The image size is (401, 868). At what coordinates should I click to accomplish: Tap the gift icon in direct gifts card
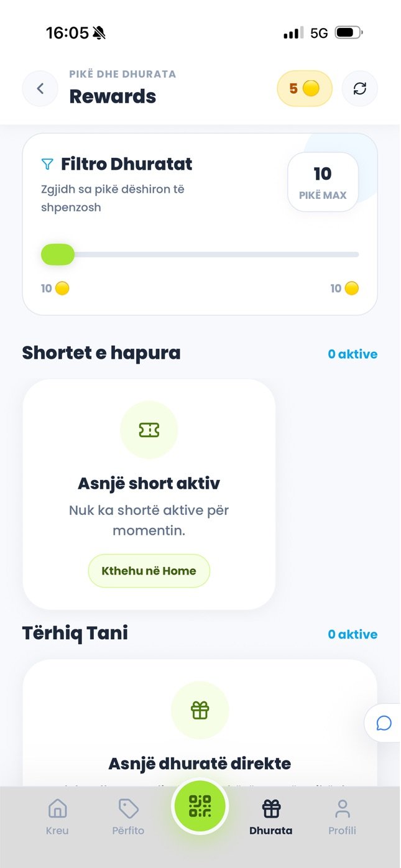tap(200, 710)
